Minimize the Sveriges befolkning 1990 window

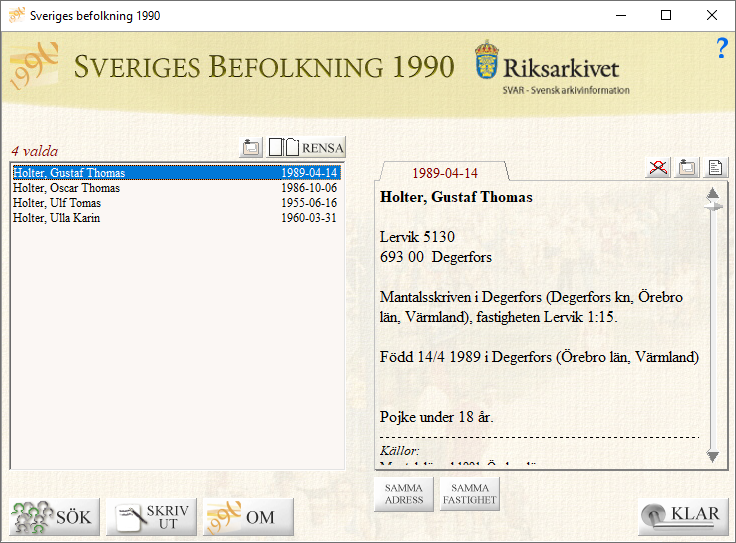[x=621, y=15]
